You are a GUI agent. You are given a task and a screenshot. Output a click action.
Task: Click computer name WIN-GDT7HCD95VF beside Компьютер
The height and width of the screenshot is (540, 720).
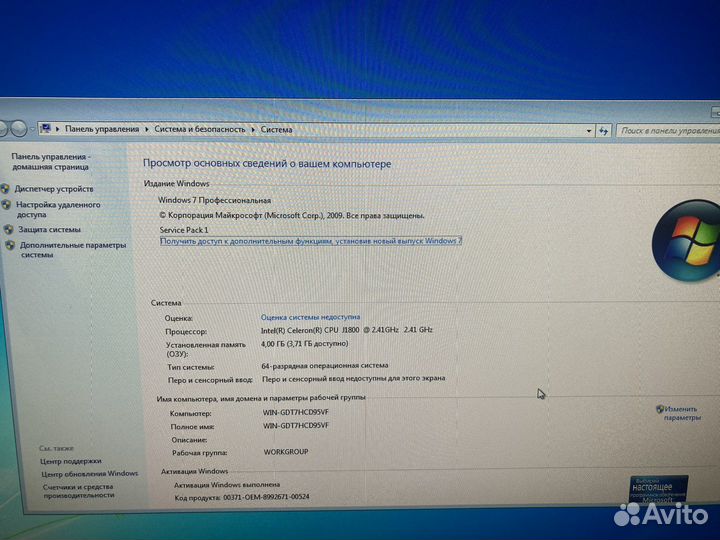tap(295, 412)
